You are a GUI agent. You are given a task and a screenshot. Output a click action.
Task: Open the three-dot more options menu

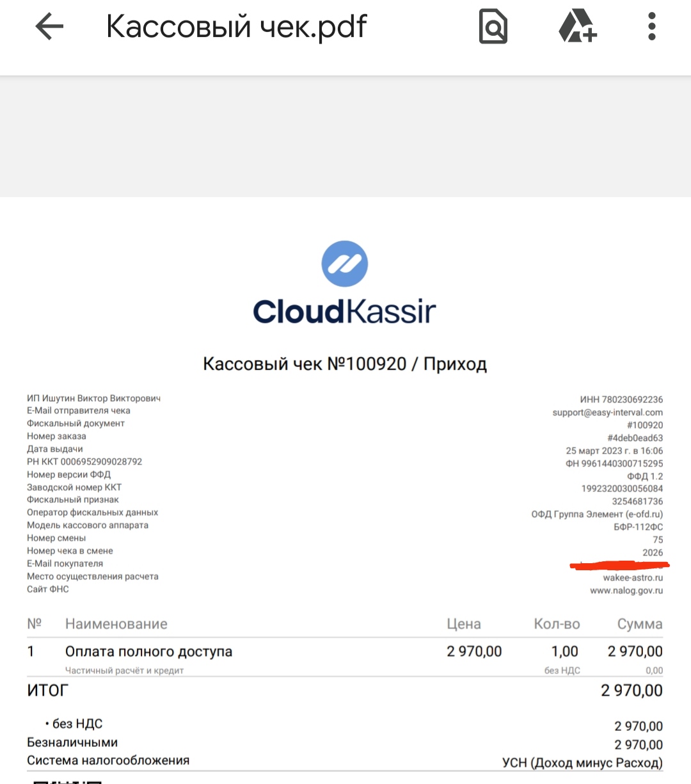(651, 28)
